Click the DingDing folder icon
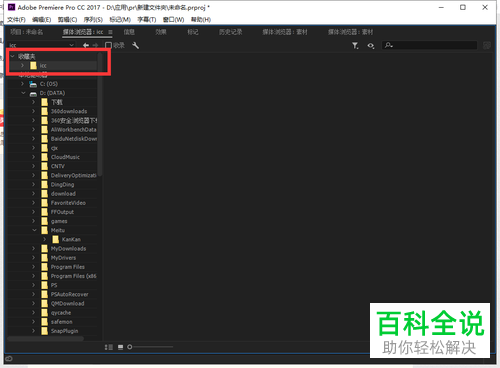Screen dimensions: 500x368 click(x=45, y=185)
